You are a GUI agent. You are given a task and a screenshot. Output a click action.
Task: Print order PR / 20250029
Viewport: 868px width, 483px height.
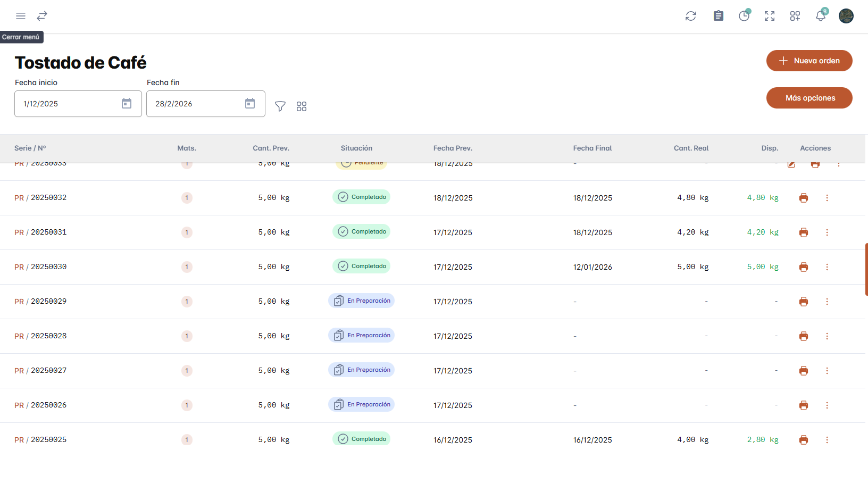coord(804,302)
